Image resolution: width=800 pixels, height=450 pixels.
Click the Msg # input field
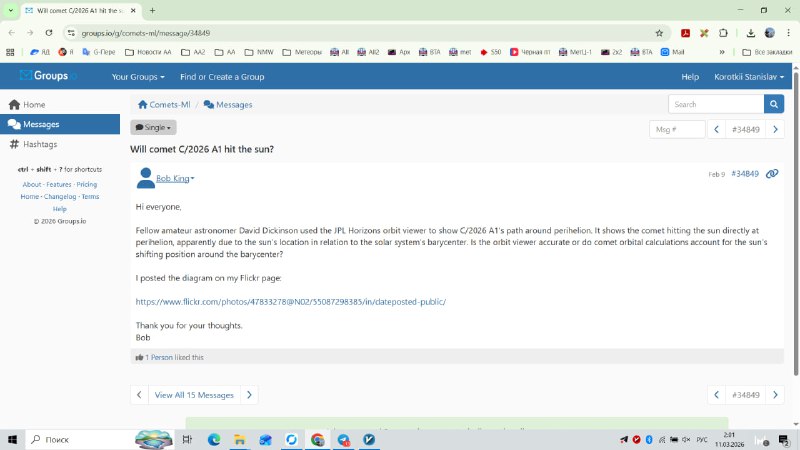(x=677, y=130)
